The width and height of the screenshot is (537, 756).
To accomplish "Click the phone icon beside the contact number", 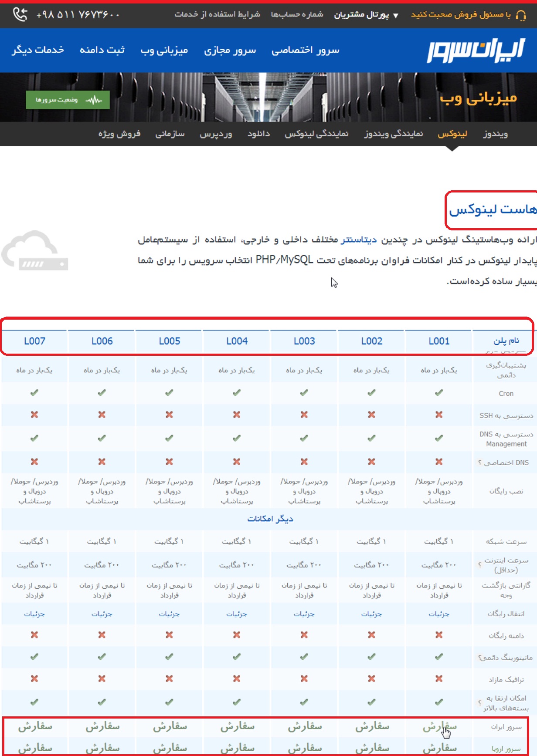I will (20, 14).
